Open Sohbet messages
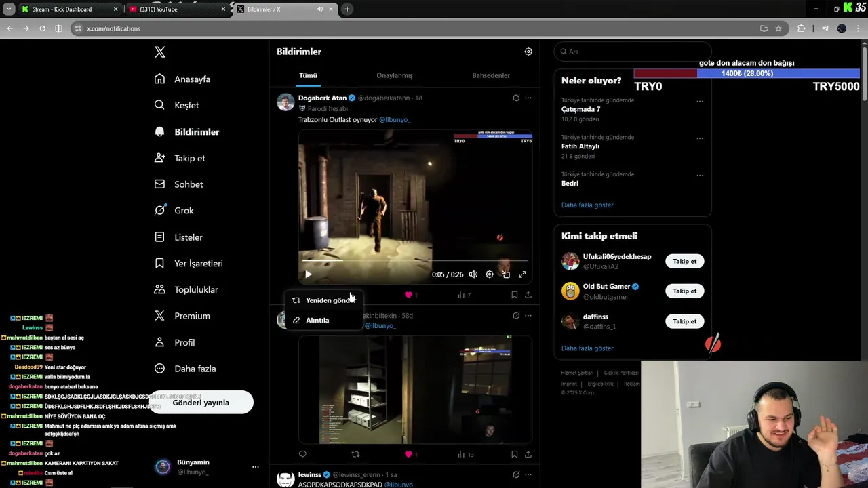This screenshot has height=488, width=868. (178, 184)
